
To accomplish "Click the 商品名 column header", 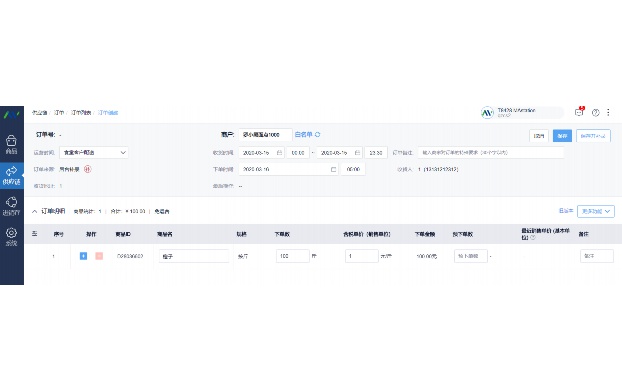I will pos(165,234).
